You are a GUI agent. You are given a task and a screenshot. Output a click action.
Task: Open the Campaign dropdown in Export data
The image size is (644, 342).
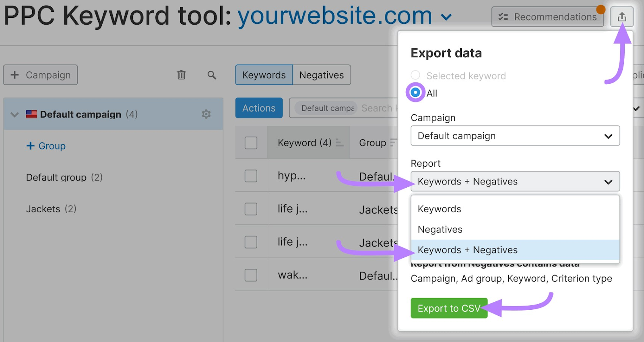(515, 136)
